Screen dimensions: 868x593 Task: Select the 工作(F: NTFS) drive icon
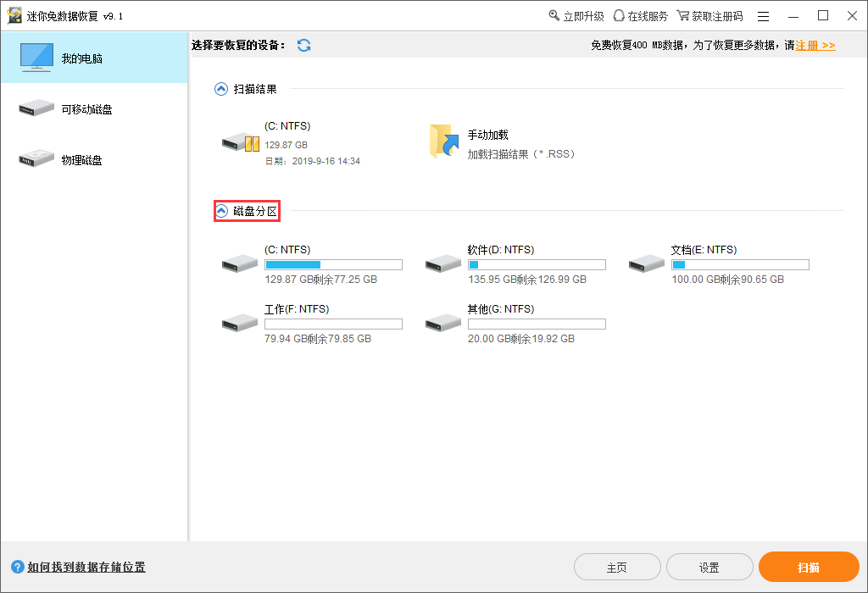click(240, 323)
